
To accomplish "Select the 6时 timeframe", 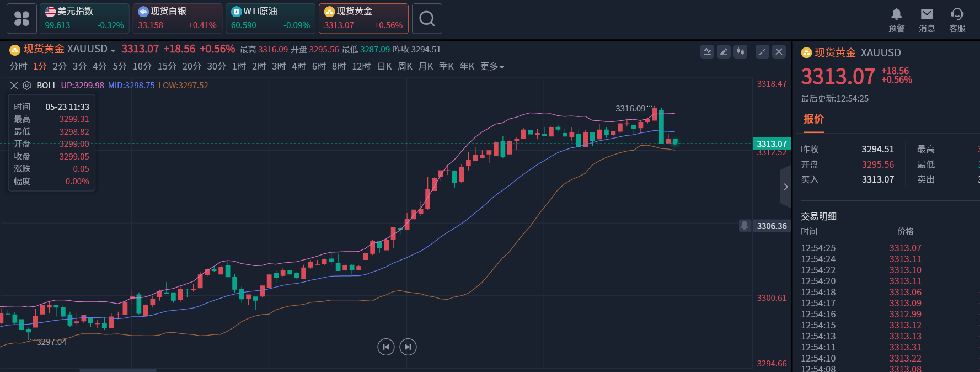I will [x=319, y=66].
